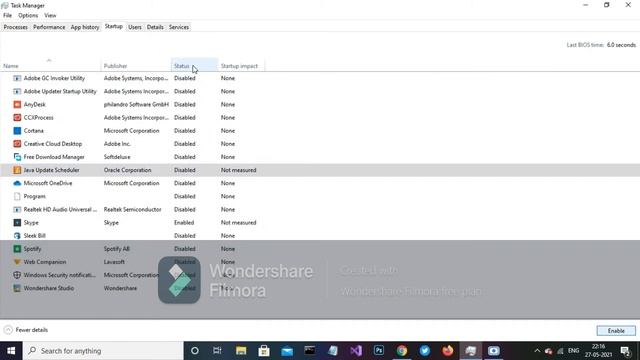Switch to the Users tab
640x360 pixels.
pos(135,27)
